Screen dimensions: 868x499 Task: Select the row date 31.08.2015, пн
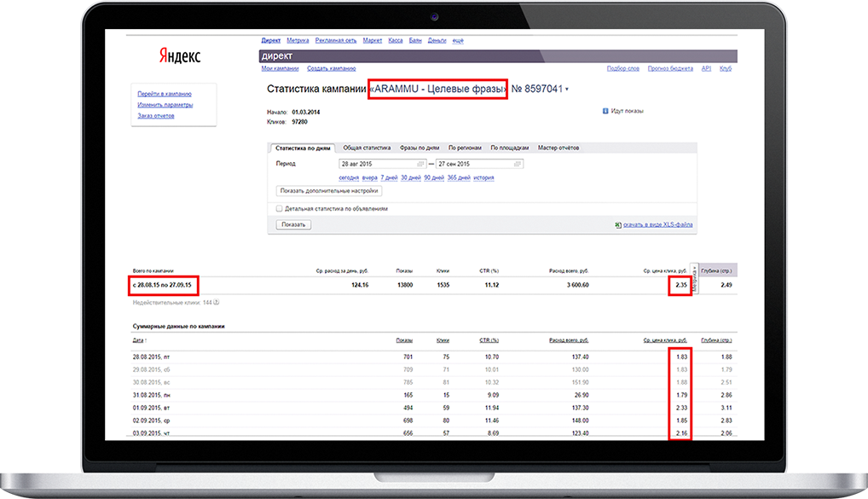151,396
